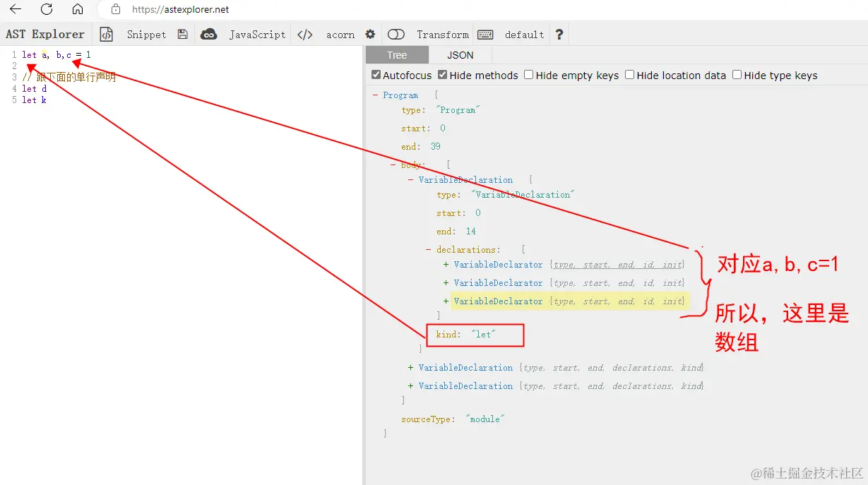This screenshot has height=485, width=868.
Task: Enable the Hide empty keys checkbox
Action: 528,75
